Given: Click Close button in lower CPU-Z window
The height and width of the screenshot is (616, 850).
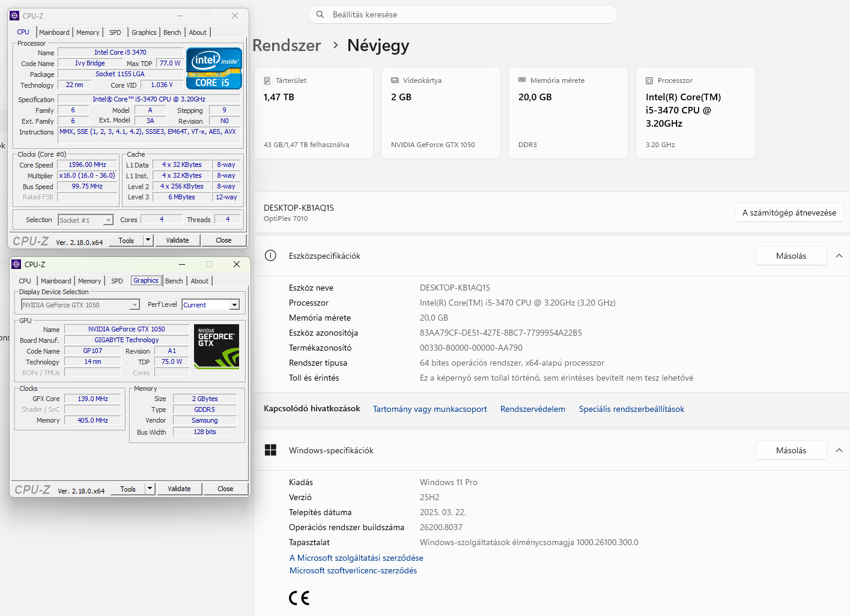Looking at the screenshot, I should click(x=225, y=489).
